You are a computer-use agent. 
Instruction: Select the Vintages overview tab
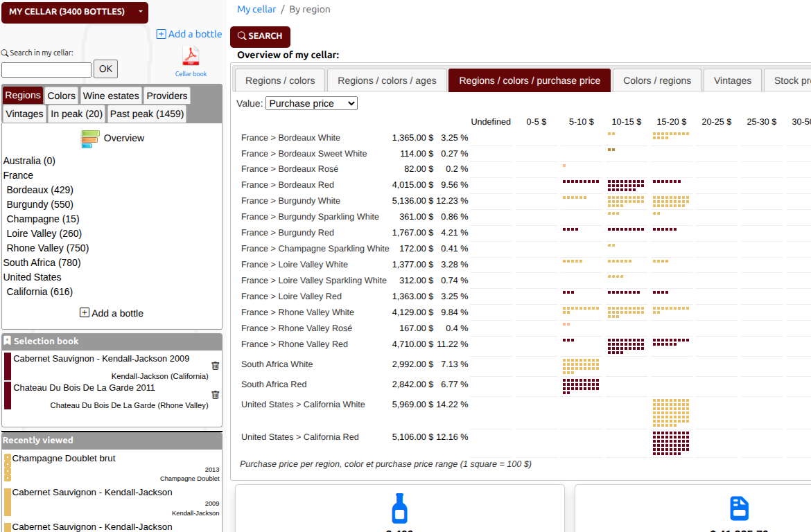tap(732, 80)
